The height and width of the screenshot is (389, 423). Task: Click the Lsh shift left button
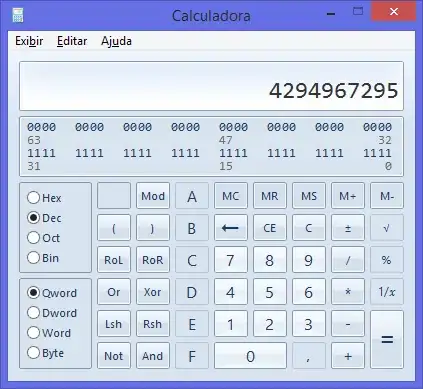(114, 324)
